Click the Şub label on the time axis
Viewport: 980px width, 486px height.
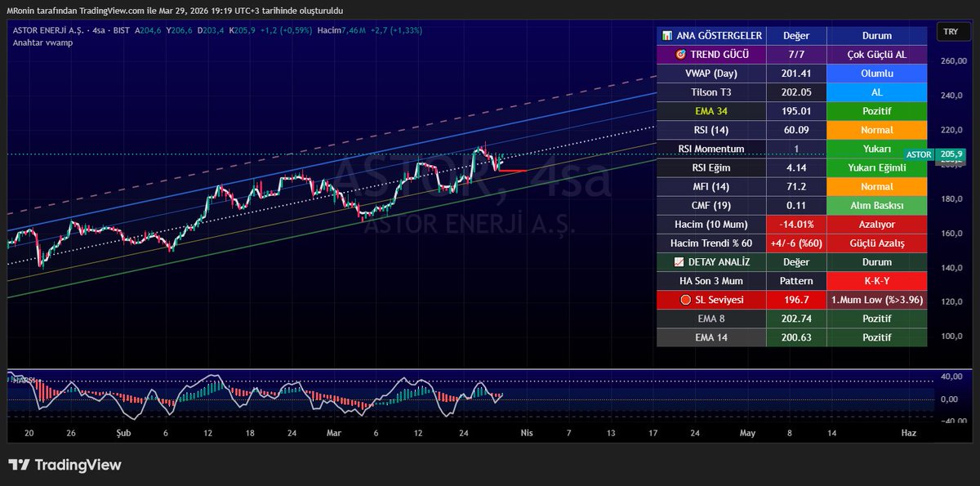click(x=123, y=434)
